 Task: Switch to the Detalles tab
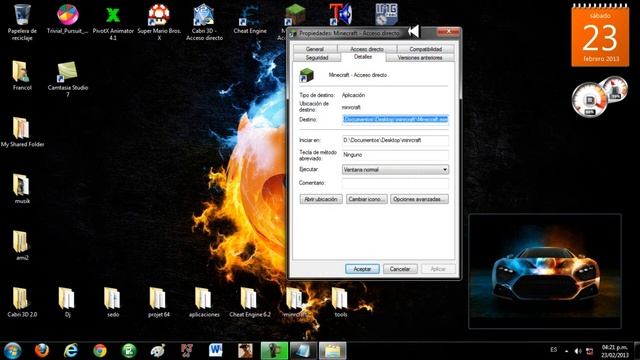click(363, 57)
